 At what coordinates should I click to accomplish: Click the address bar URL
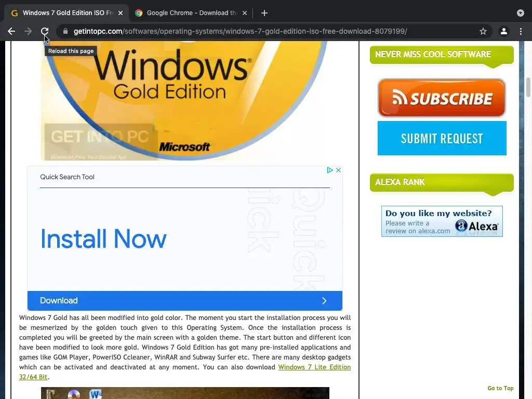click(240, 31)
